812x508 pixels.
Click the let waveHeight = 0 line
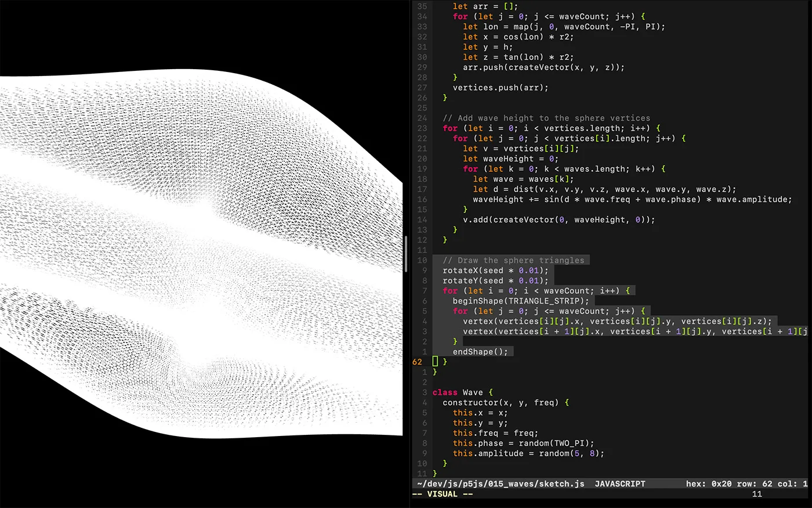point(510,158)
